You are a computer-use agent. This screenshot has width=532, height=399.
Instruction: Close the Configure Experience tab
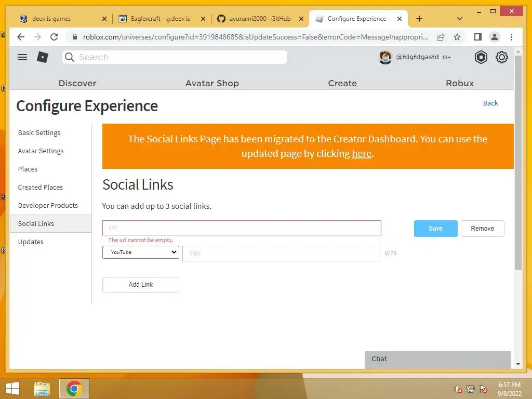coord(400,19)
